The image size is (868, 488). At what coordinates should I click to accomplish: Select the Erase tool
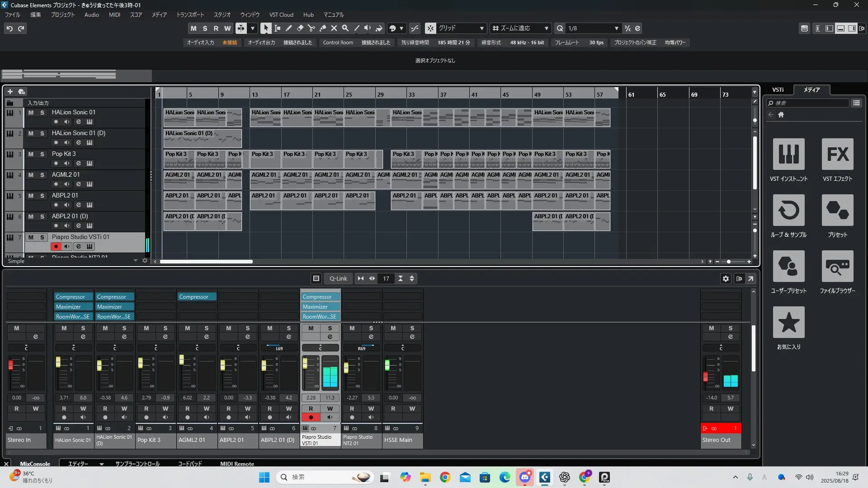[x=300, y=28]
